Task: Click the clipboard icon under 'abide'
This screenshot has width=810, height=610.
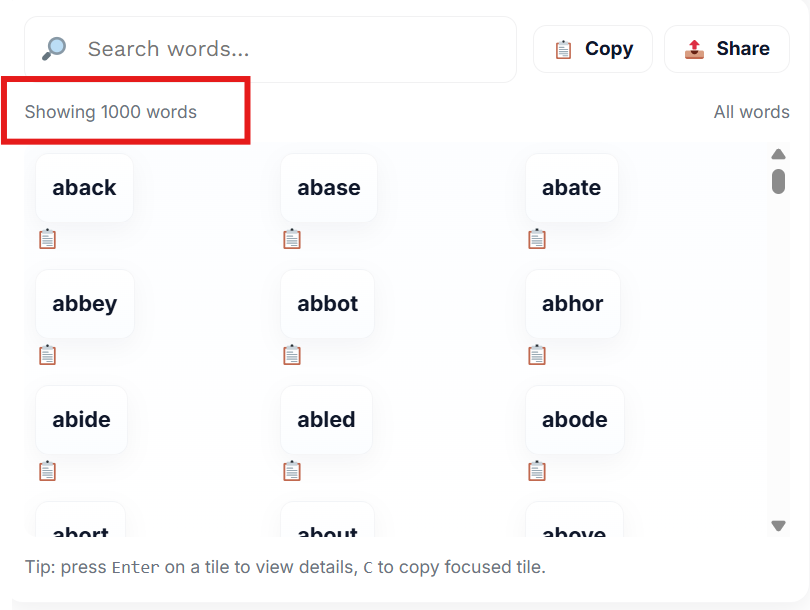Action: tap(47, 471)
